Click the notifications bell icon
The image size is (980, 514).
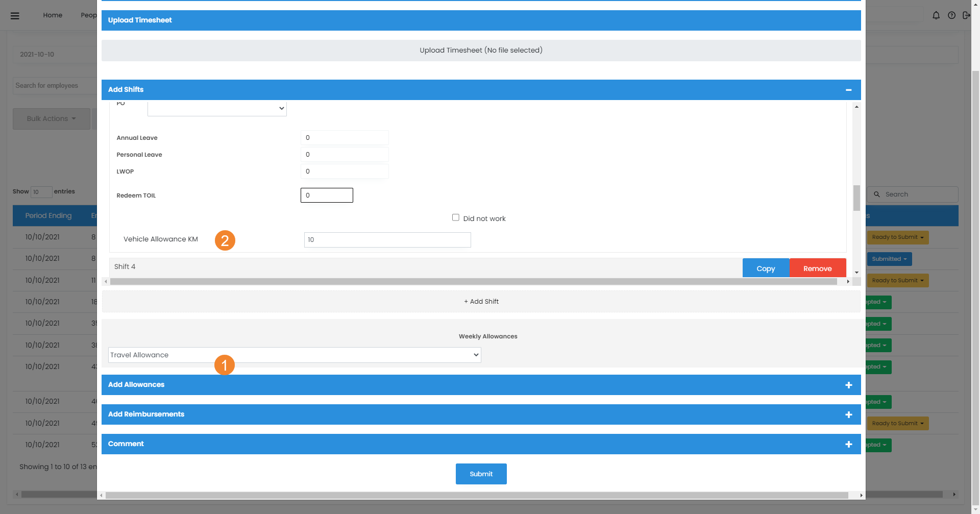(936, 15)
